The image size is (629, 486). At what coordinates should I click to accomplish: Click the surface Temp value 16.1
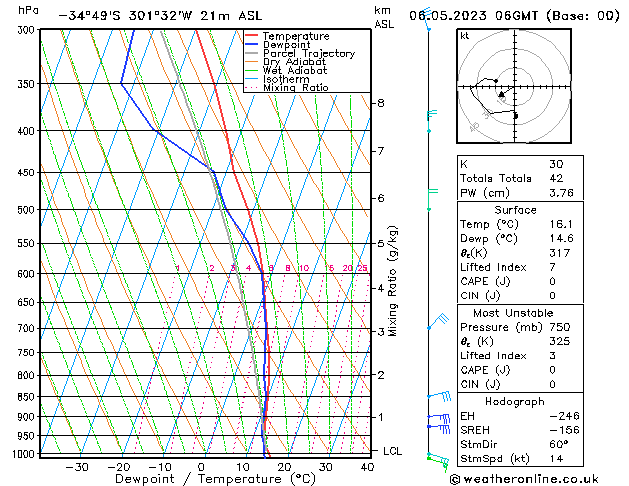click(561, 224)
